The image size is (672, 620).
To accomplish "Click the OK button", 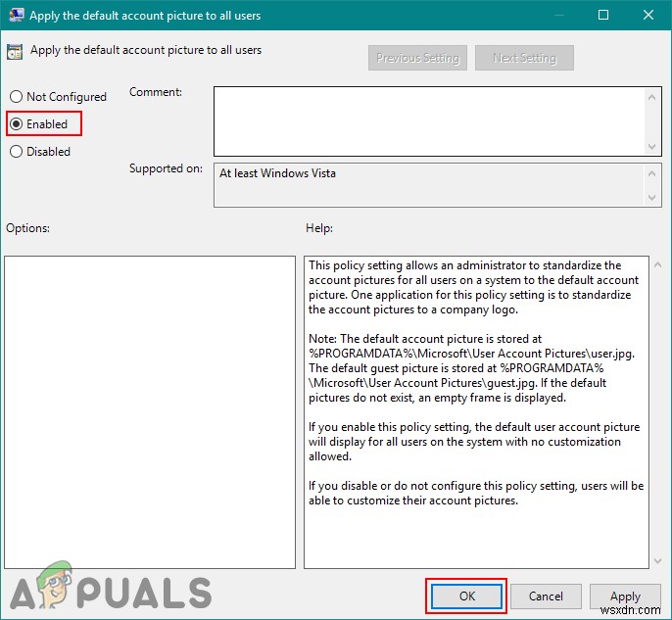I will [x=466, y=596].
